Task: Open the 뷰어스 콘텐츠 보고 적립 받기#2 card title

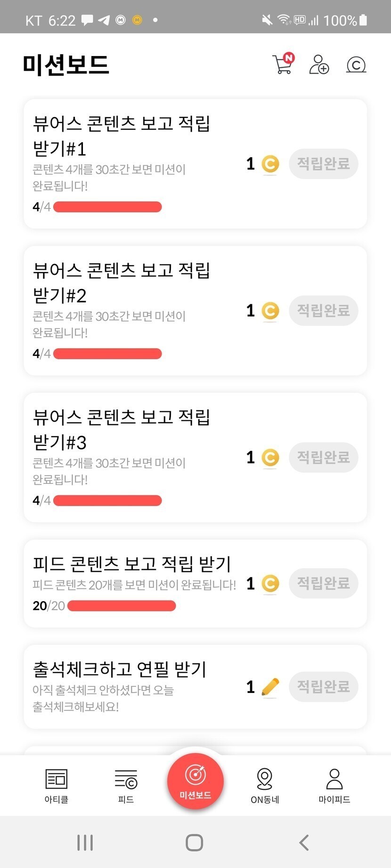Action: point(122,282)
